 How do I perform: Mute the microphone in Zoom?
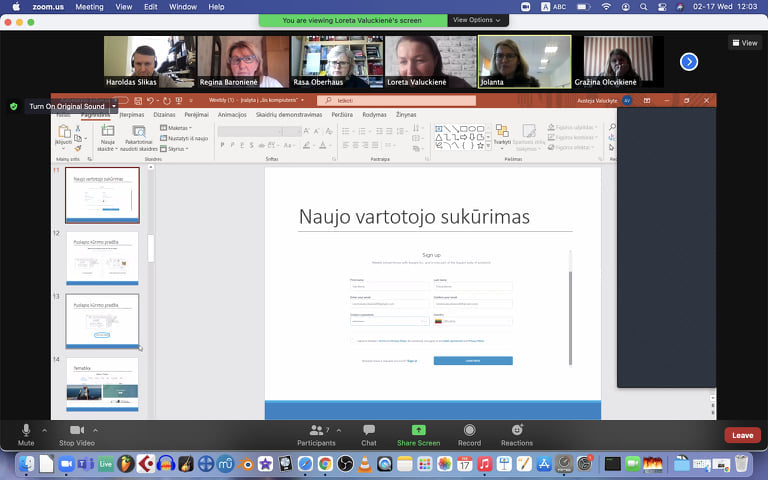pyautogui.click(x=26, y=434)
